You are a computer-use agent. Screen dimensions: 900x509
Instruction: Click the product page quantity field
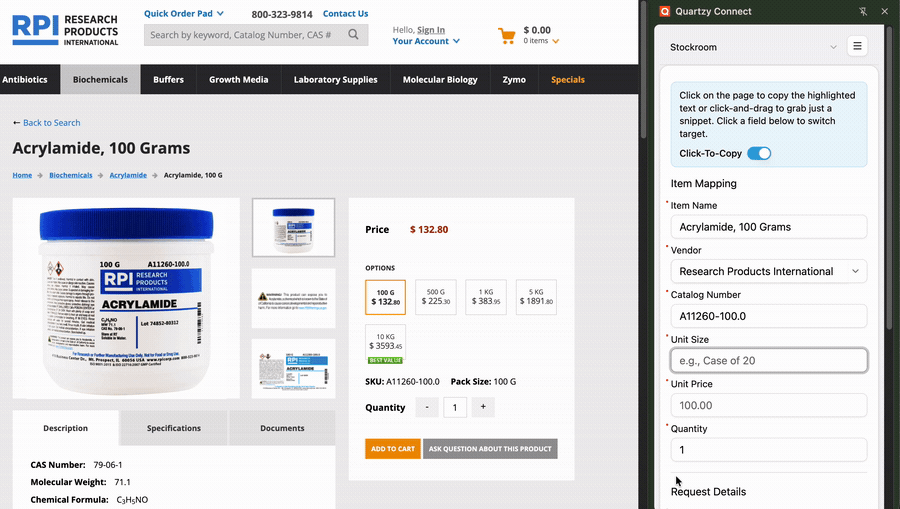point(455,407)
